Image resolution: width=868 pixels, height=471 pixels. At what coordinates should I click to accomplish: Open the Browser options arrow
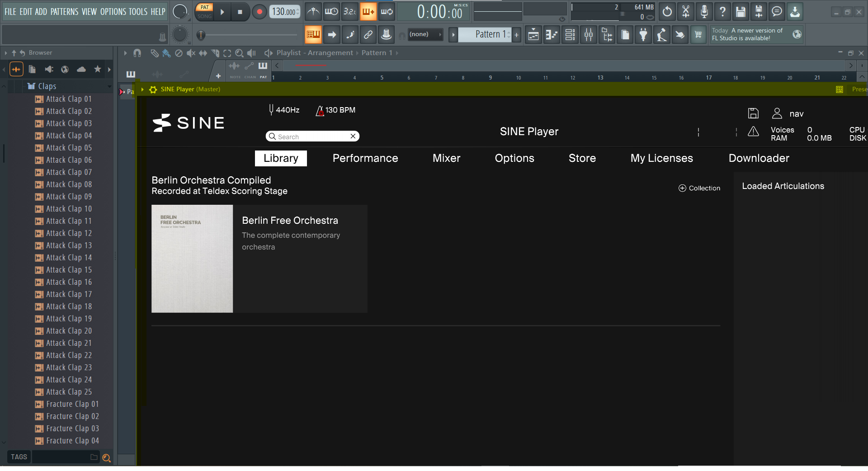tap(5, 53)
